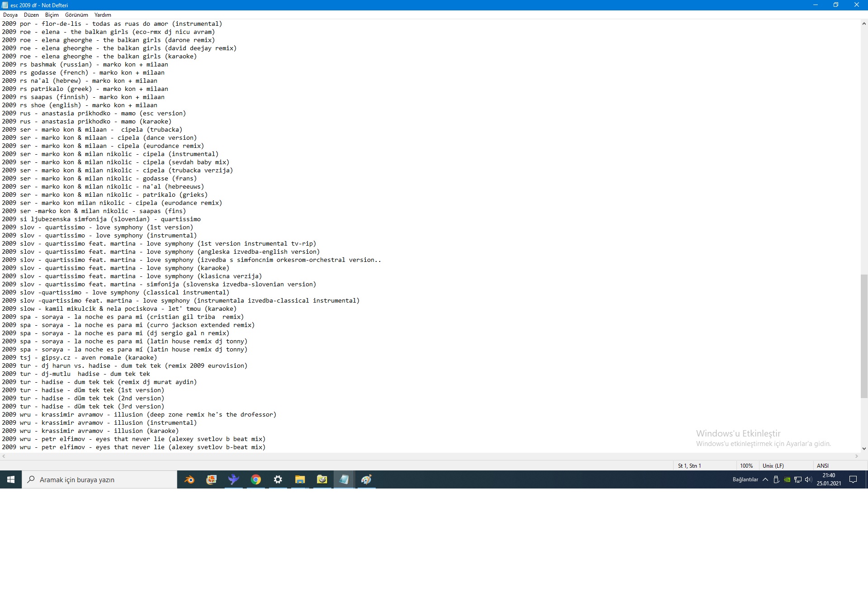Open the Yardım menu
Image resolution: width=868 pixels, height=612 pixels.
tap(103, 15)
